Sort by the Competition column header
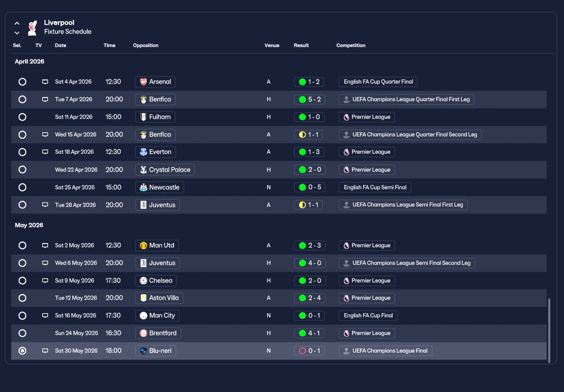 tap(351, 45)
